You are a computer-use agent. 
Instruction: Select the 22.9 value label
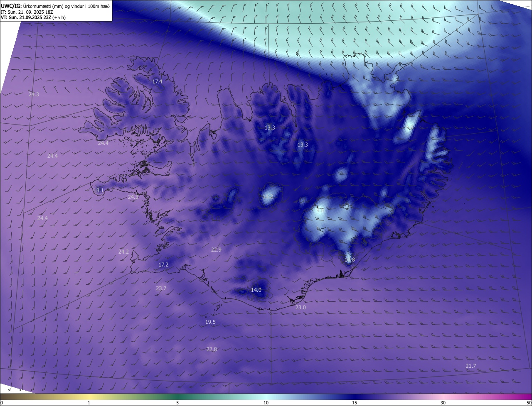pyautogui.click(x=216, y=250)
